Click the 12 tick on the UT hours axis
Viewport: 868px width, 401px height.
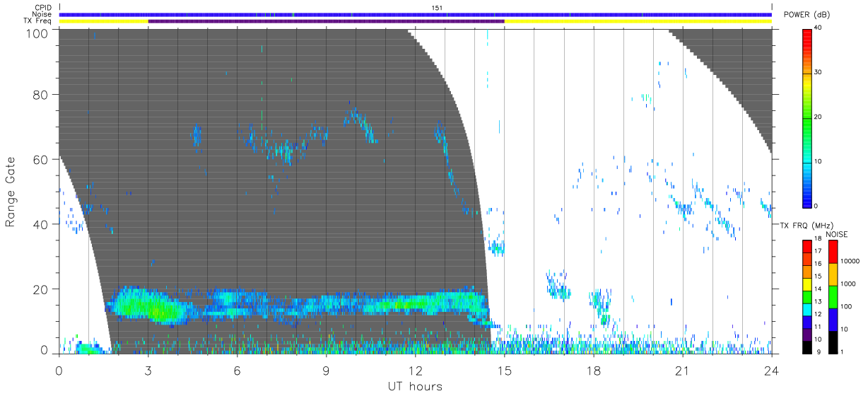click(415, 370)
